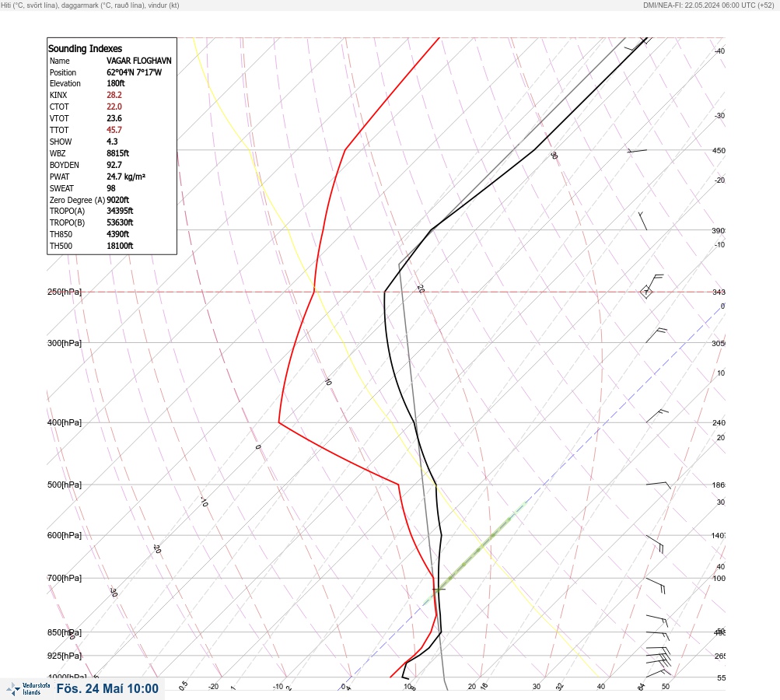Click KINX value 28.2
This screenshot has width=780, height=700.
point(114,95)
